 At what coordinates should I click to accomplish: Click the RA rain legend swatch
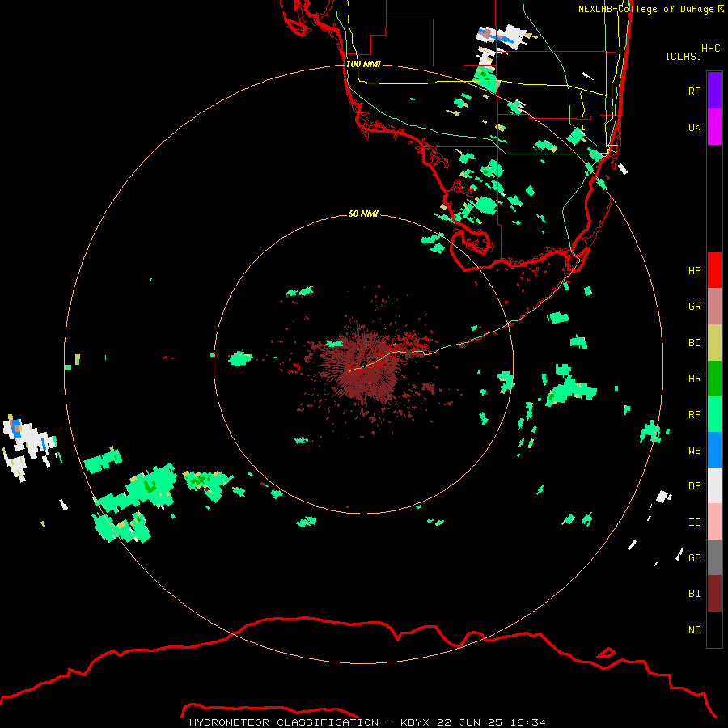[714, 414]
